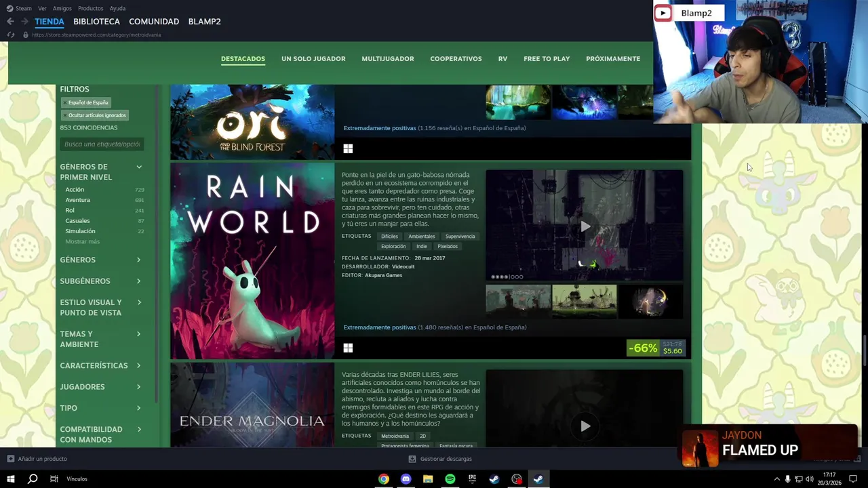The image size is (868, 488).
Task: Switch to the Free to Play tab
Action: pyautogui.click(x=547, y=59)
